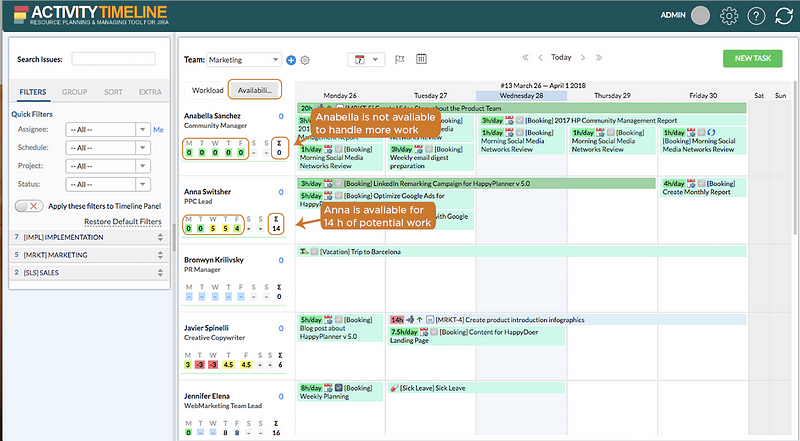Viewport: 800px width, 441px height.
Task: Click the Me assignee link
Action: pos(159,130)
